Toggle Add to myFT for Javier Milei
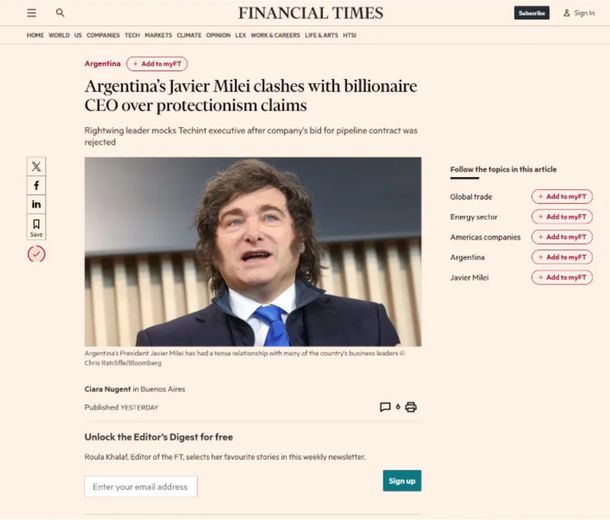 561,277
